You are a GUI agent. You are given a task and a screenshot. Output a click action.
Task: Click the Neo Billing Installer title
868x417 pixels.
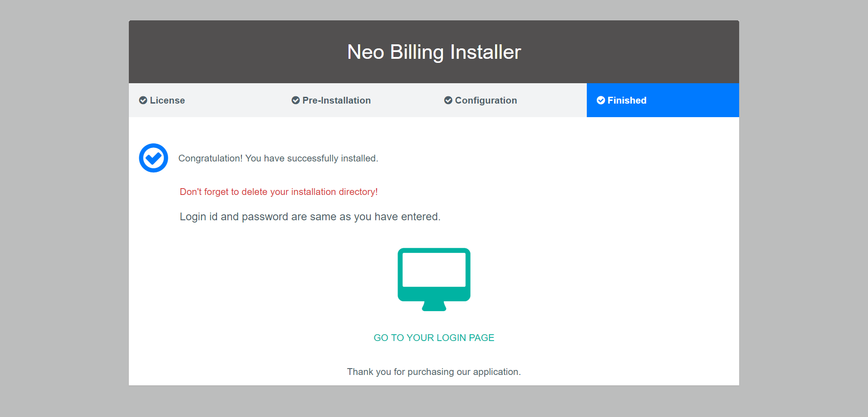434,52
